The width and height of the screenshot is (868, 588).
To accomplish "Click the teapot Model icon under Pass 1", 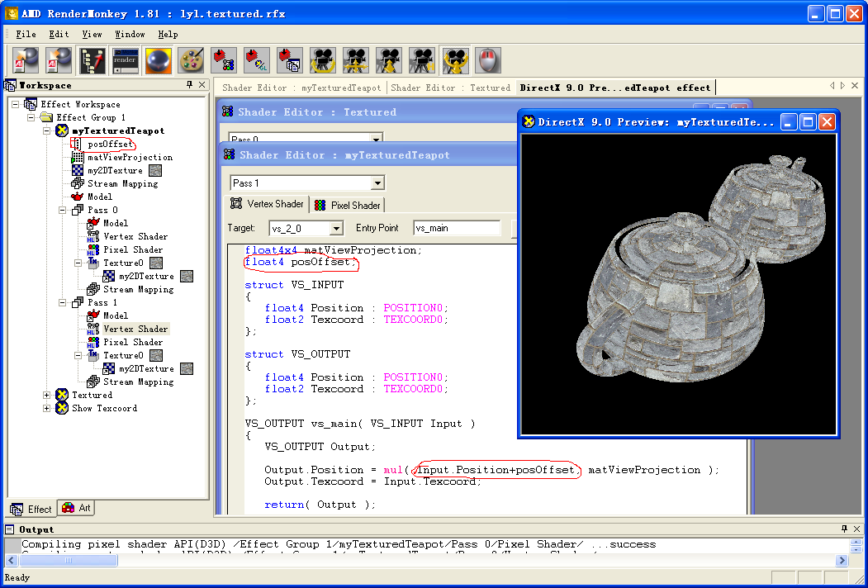I will pos(93,315).
